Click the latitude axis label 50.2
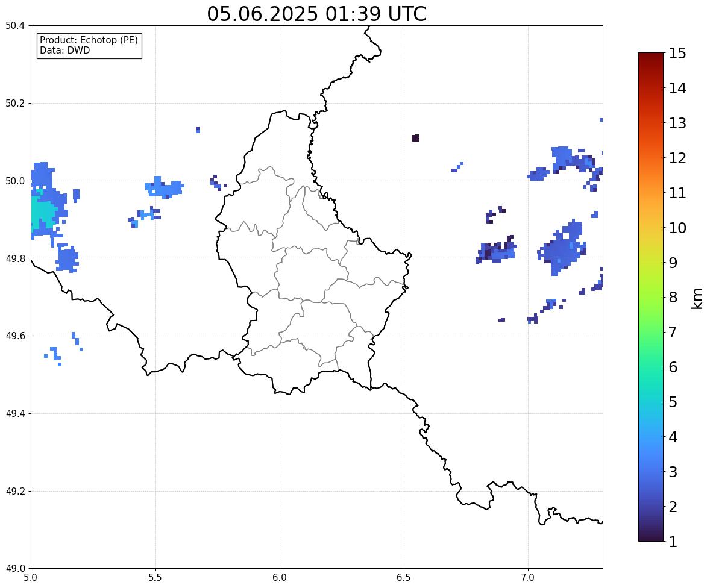The height and width of the screenshot is (588, 710). click(14, 103)
